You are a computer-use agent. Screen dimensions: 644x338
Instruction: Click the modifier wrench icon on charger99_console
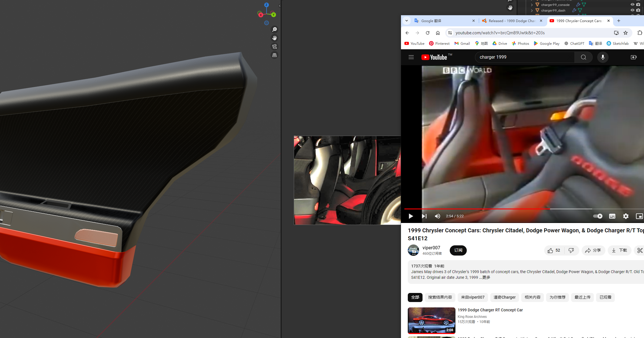pyautogui.click(x=578, y=5)
